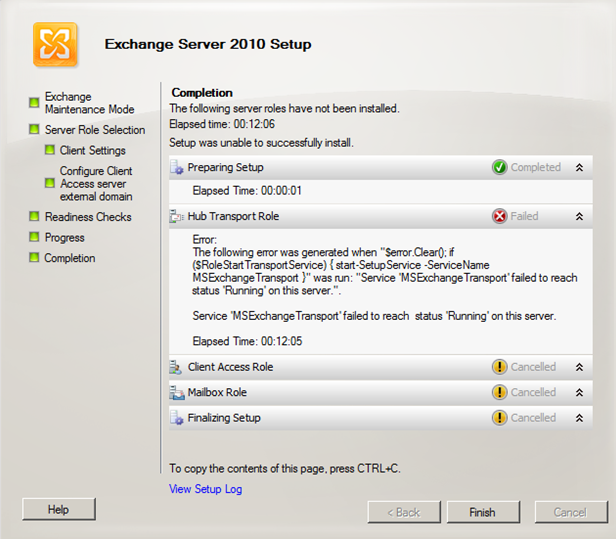
Task: Click the green Completed checkmark icon
Action: [x=500, y=167]
